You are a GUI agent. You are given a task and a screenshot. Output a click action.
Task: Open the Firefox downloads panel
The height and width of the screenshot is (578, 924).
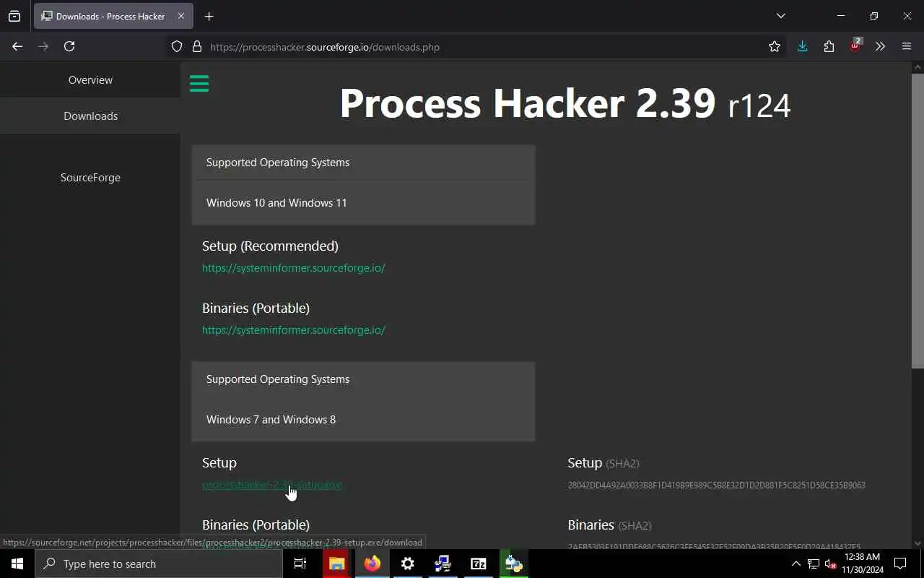coord(802,46)
